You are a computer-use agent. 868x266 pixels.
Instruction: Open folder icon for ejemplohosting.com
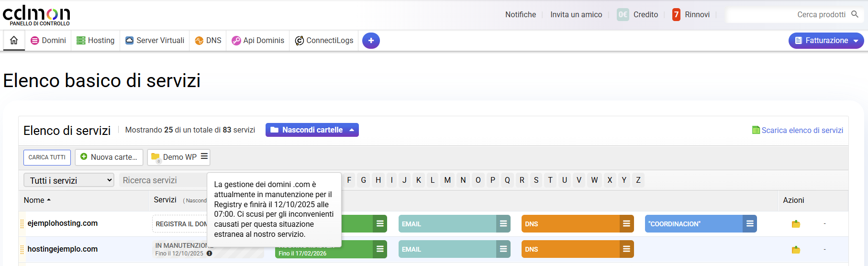(x=796, y=224)
